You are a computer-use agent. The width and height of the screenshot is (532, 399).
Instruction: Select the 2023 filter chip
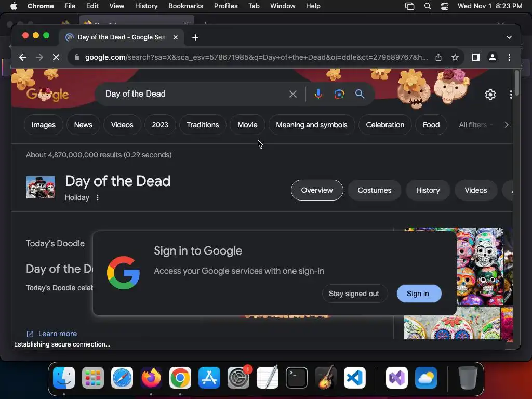(x=160, y=125)
